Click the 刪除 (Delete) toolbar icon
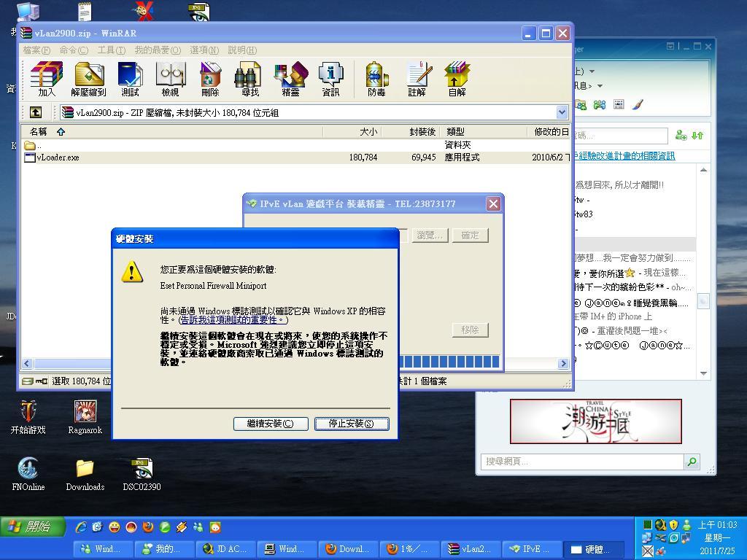The height and width of the screenshot is (560, 747). click(210, 79)
